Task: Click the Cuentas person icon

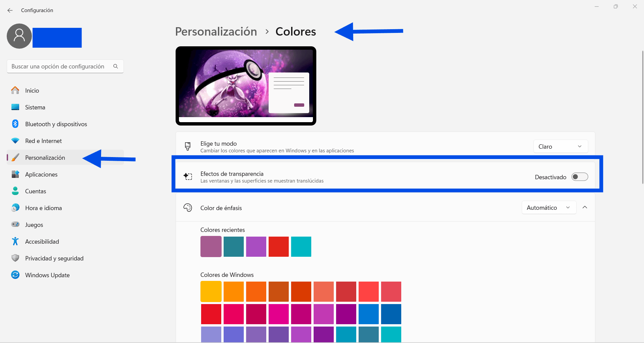Action: point(15,191)
